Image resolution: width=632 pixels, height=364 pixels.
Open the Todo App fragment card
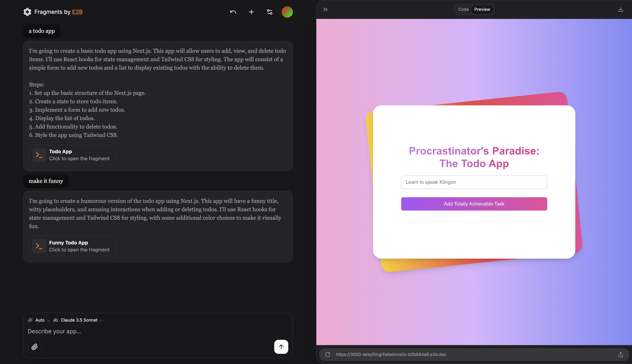pyautogui.click(x=72, y=155)
